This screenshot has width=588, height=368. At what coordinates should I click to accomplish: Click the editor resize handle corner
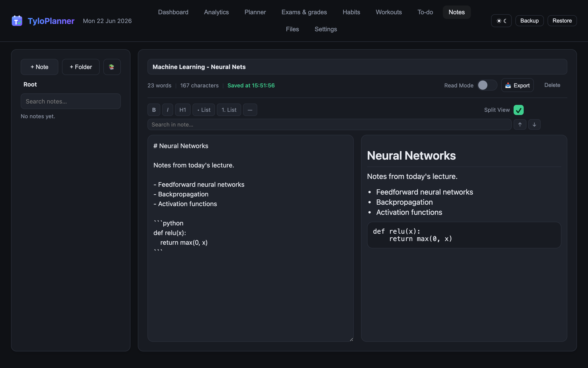point(351,339)
